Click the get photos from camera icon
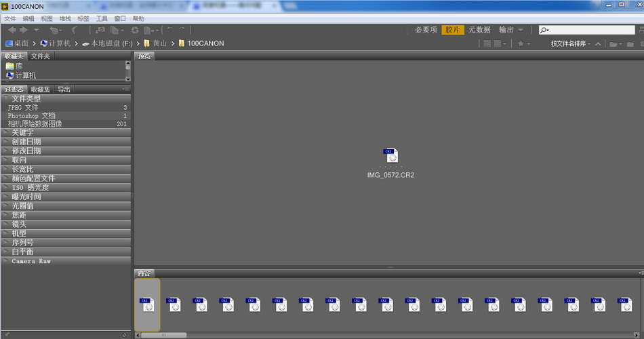 (x=100, y=30)
